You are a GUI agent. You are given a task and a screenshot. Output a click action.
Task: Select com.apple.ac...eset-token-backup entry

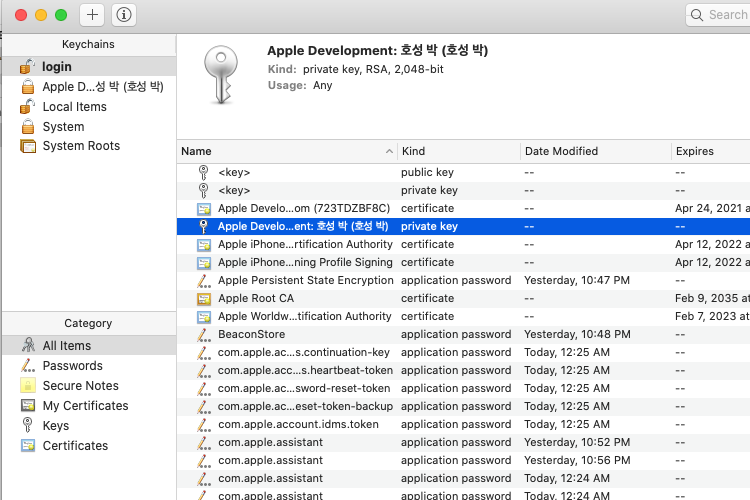coord(463,406)
